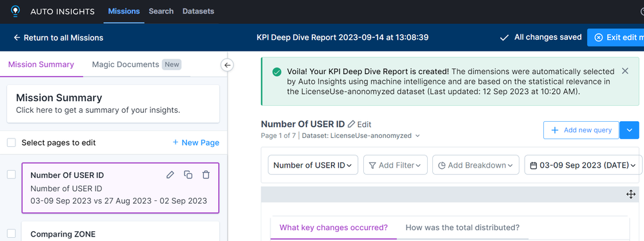The width and height of the screenshot is (644, 241).
Task: Click the KPI Deep Dive Report title
Action: [343, 37]
